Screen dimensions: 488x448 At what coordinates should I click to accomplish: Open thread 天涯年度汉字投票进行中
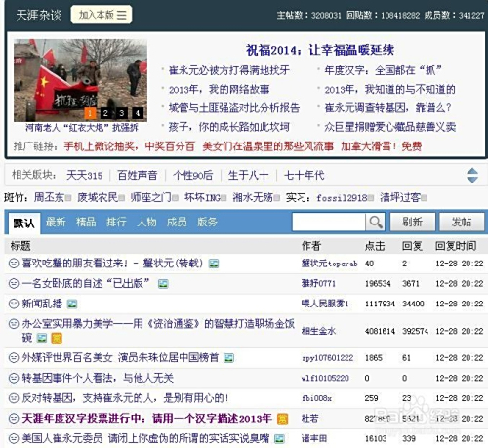point(146,418)
